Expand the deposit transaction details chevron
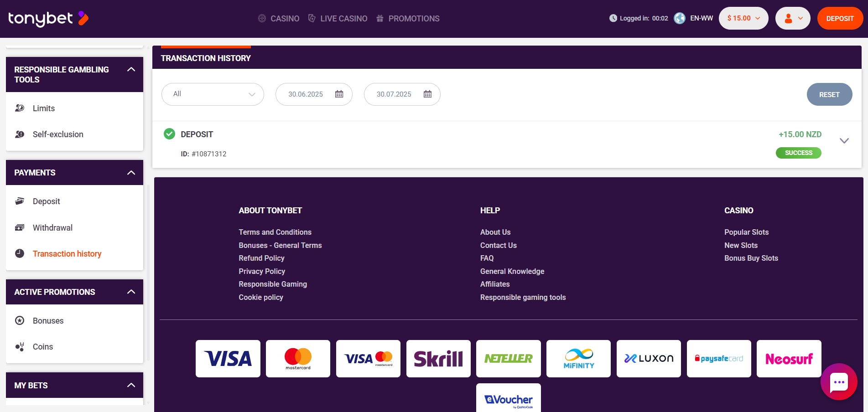 (x=844, y=141)
